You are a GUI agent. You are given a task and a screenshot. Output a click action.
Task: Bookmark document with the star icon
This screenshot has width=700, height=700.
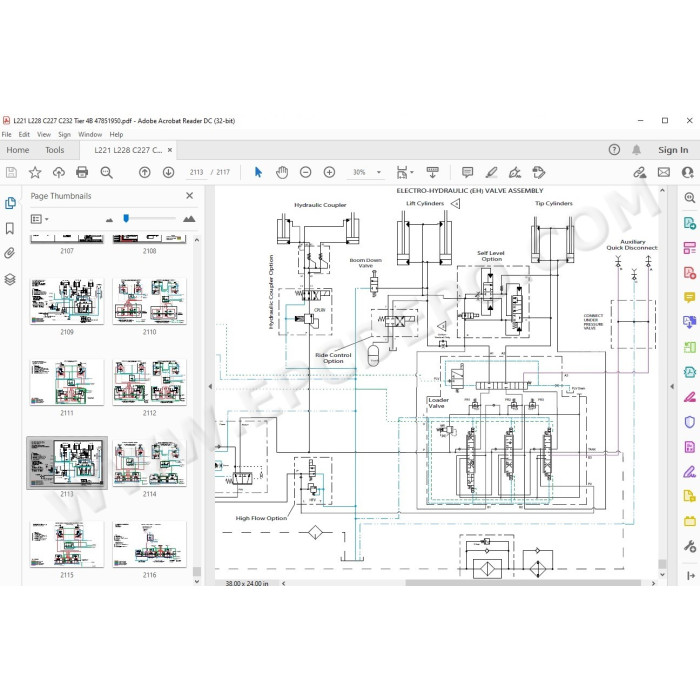[x=35, y=172]
